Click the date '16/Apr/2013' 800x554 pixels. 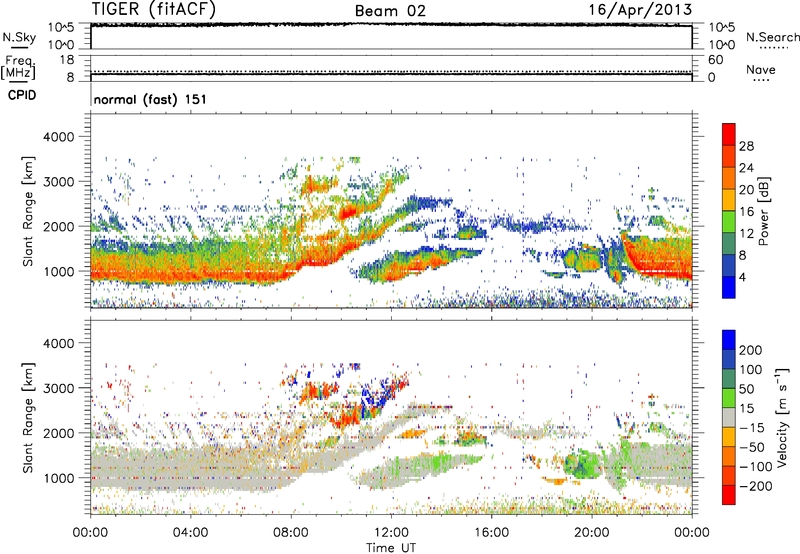641,10
